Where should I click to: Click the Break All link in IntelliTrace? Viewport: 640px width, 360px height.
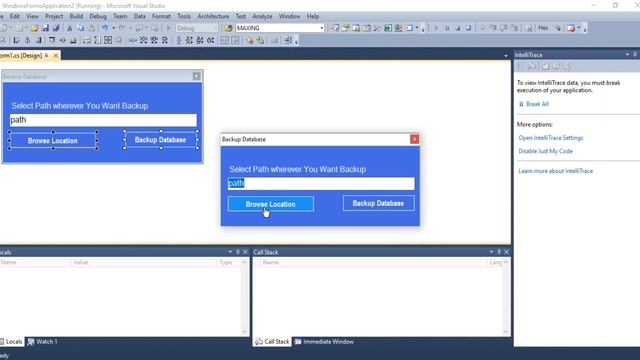tap(537, 104)
